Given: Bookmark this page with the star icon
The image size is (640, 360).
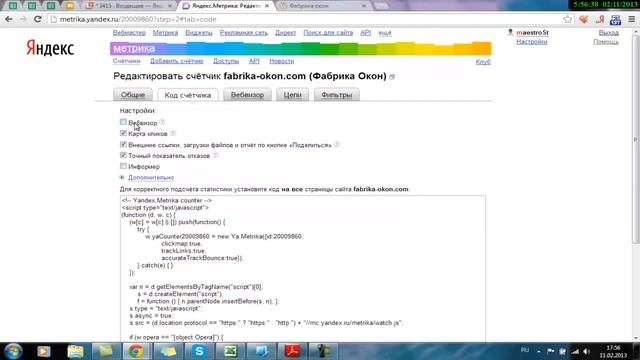Looking at the screenshot, I should [567, 19].
